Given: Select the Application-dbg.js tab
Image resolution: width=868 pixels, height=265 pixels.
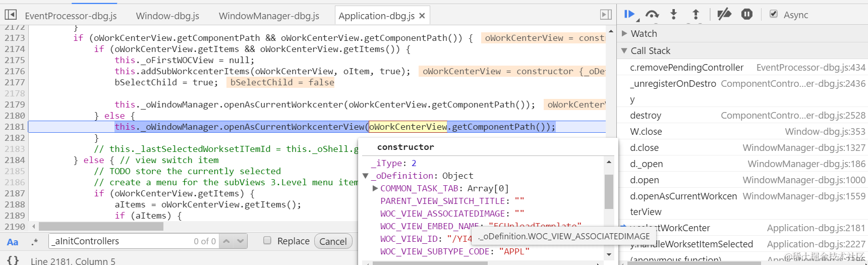Looking at the screenshot, I should point(376,16).
